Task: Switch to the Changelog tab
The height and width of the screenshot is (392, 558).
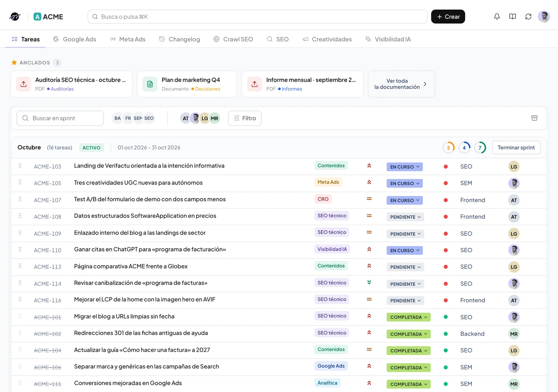Action: (x=179, y=39)
